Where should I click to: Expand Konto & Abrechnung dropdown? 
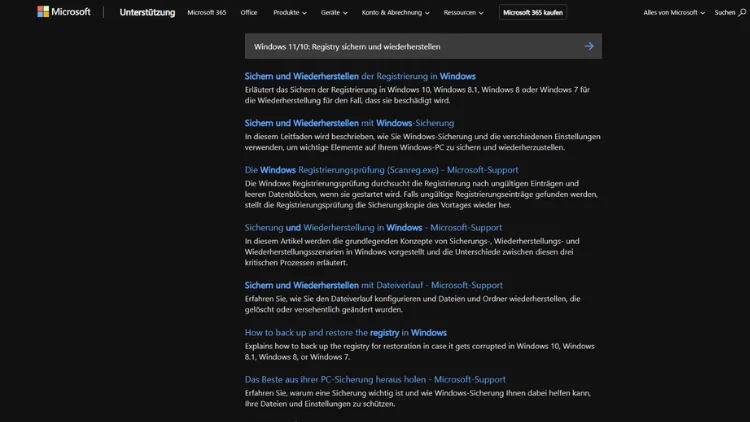(396, 12)
